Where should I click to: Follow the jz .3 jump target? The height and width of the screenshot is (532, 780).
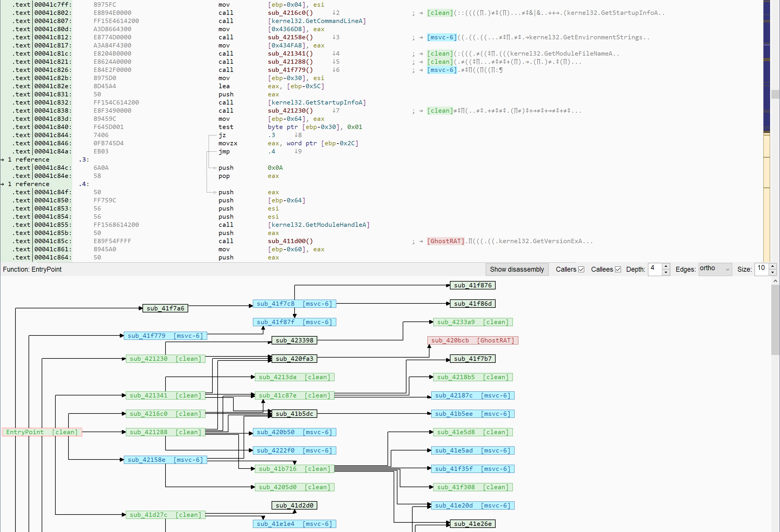click(272, 135)
